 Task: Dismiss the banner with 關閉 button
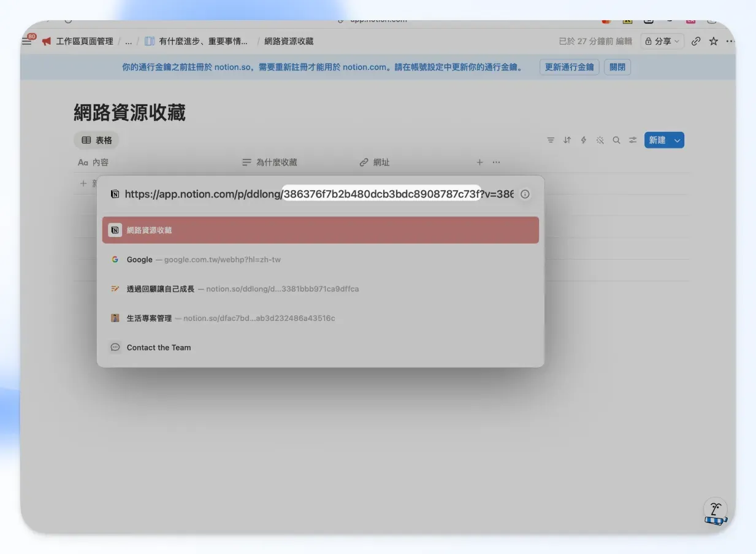point(617,67)
